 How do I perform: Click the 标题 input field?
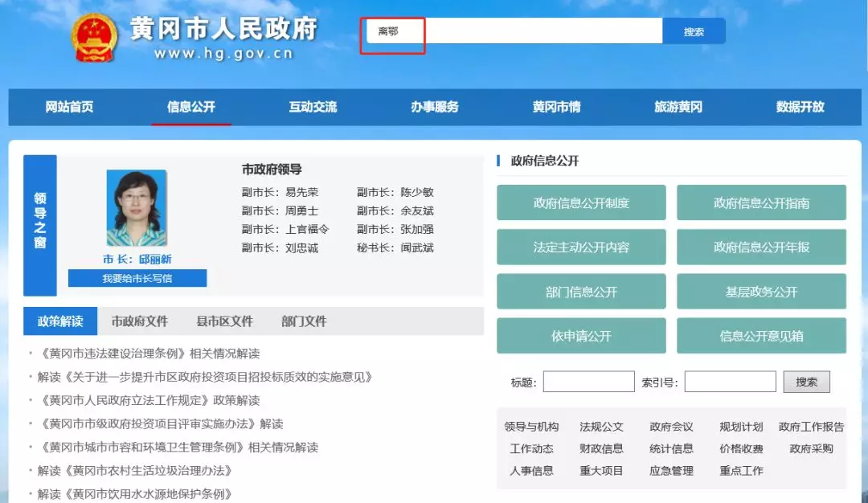tap(588, 382)
